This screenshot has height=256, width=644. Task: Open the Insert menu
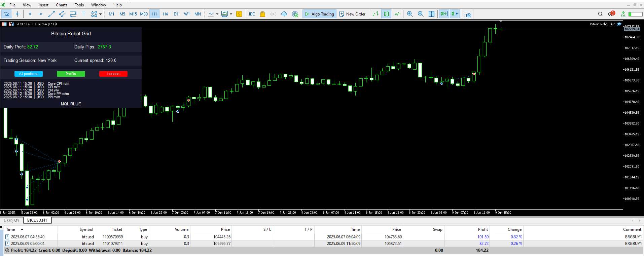click(x=43, y=5)
